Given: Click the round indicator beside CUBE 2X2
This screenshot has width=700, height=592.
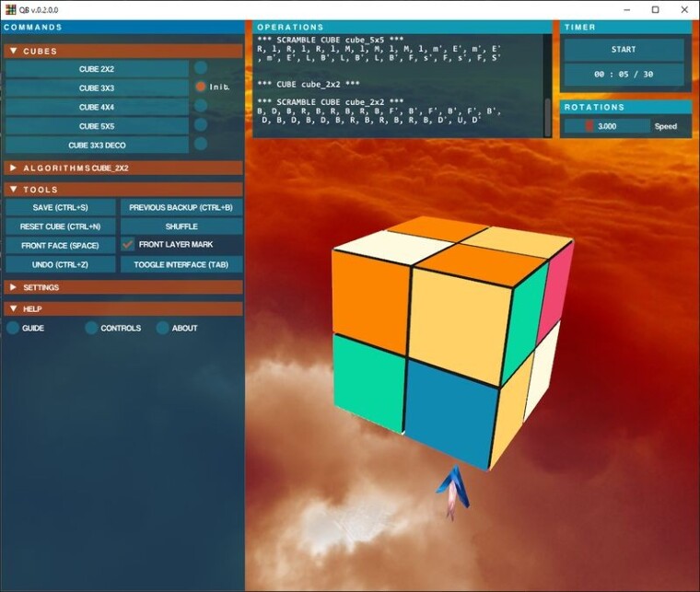Looking at the screenshot, I should tap(201, 68).
